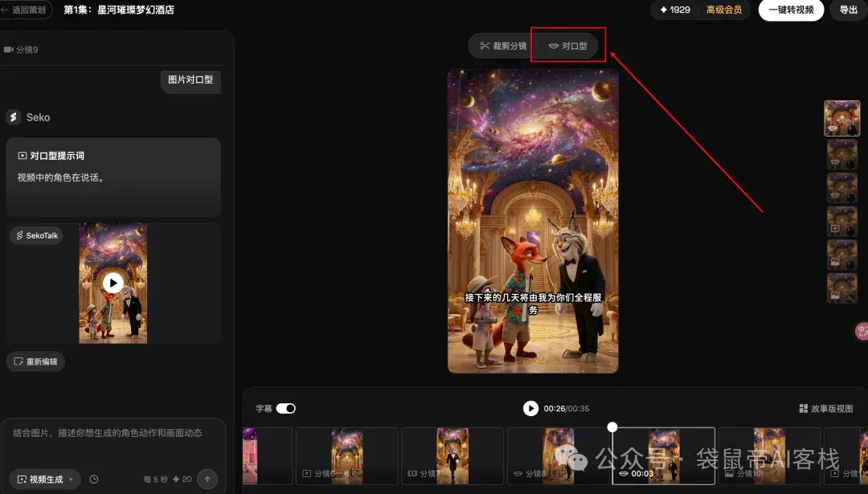This screenshot has height=494, width=868.
Task: Toggle the 字幕 subtitle switch
Action: pyautogui.click(x=286, y=408)
